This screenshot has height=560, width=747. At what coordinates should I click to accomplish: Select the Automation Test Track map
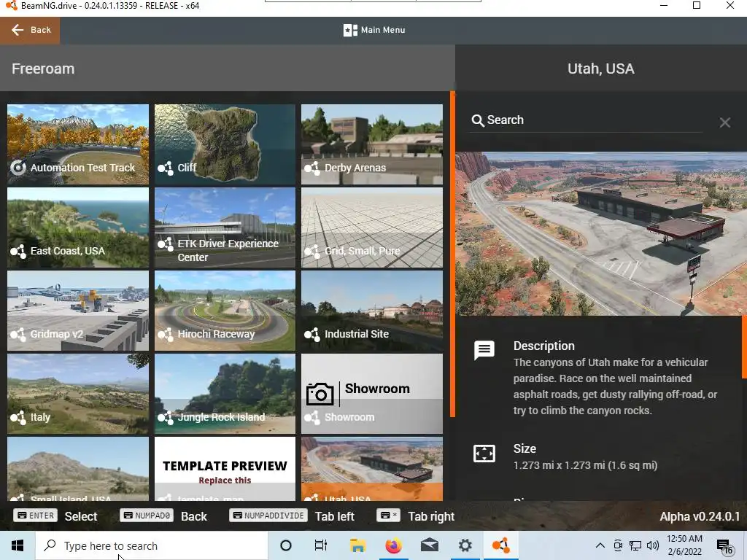(77, 144)
